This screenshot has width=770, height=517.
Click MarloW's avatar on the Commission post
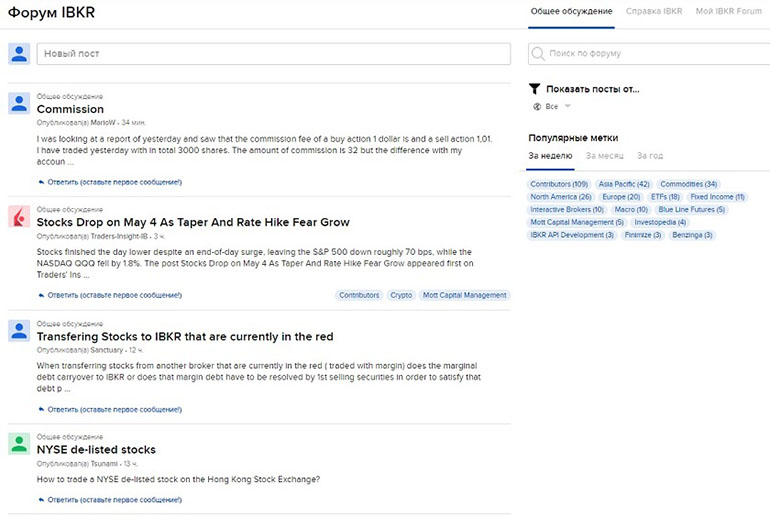click(19, 103)
